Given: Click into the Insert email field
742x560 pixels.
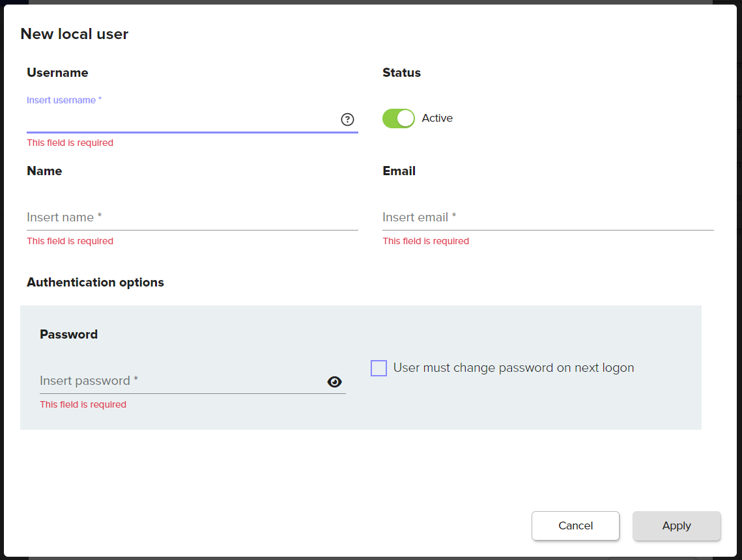Looking at the screenshot, I should (547, 217).
